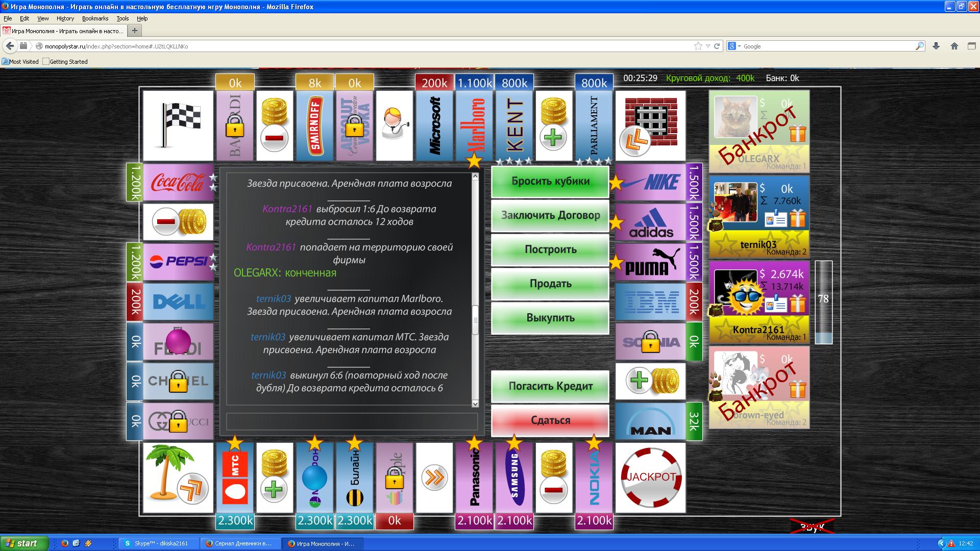
Task: Bookmark this page with star
Action: pos(698,46)
